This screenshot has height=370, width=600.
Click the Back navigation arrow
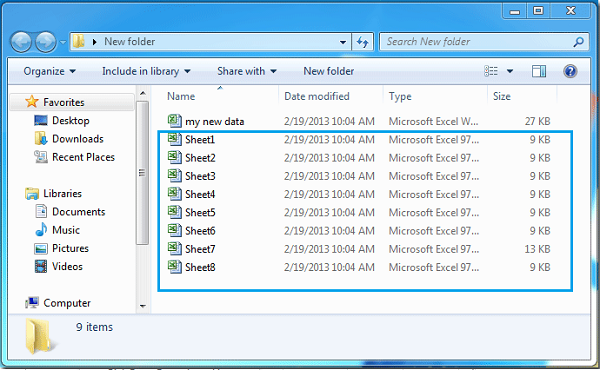[x=21, y=42]
